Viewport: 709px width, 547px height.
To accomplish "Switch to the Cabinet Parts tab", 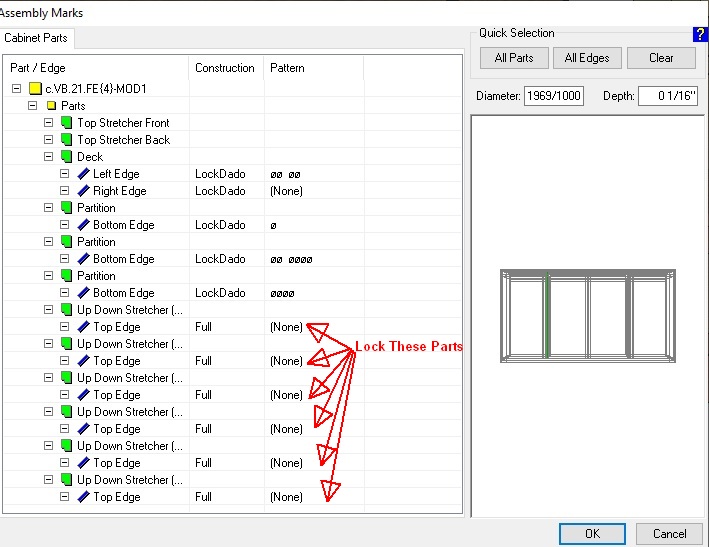I will (x=35, y=39).
